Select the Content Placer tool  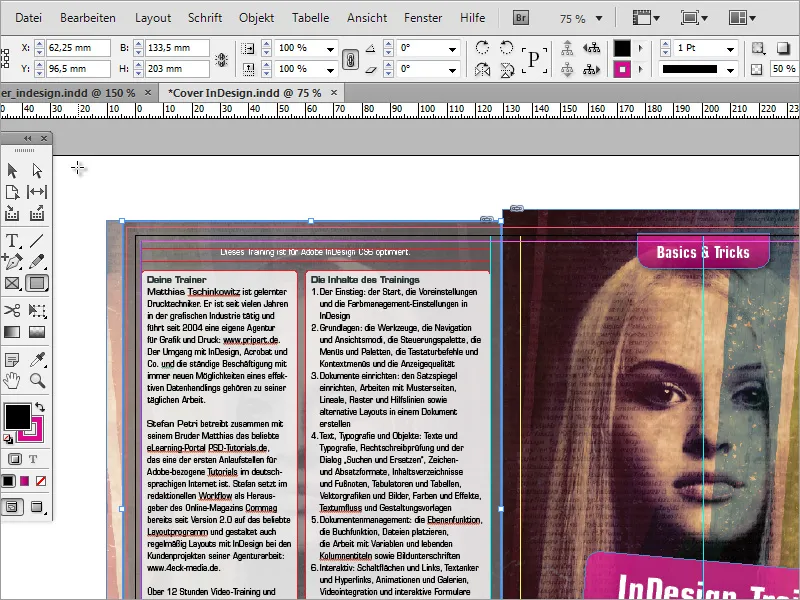pos(37,213)
